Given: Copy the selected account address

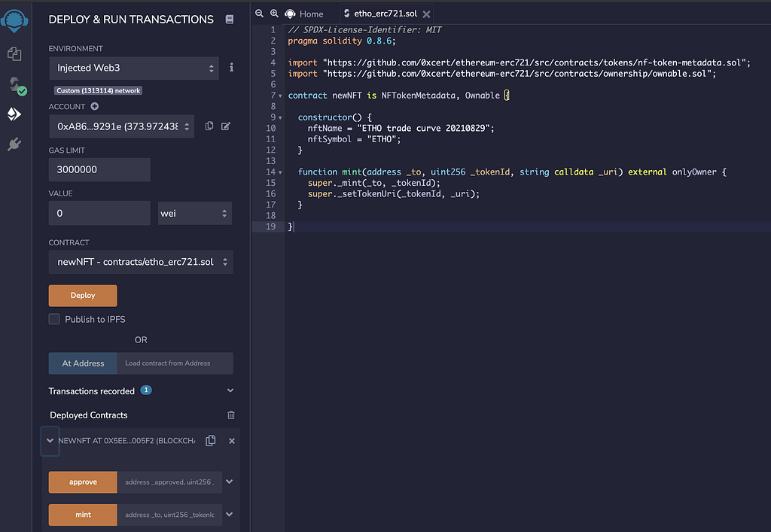Looking at the screenshot, I should click(x=209, y=126).
